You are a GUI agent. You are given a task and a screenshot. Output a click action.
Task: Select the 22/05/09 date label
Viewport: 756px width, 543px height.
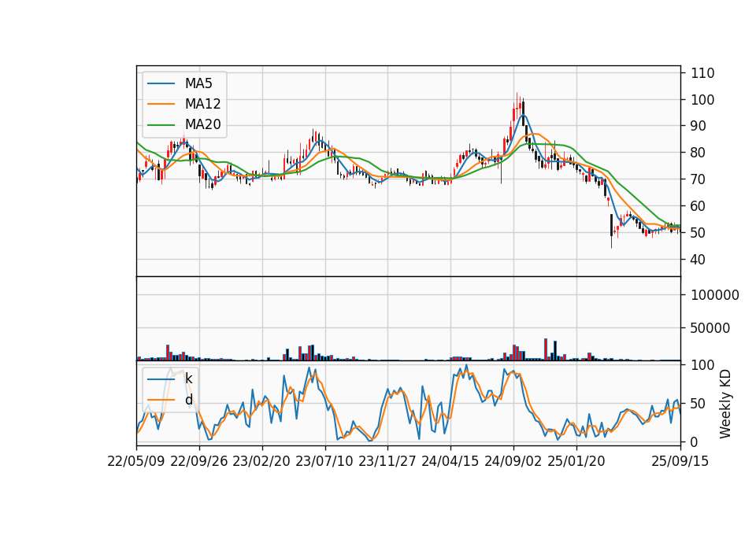(136, 461)
